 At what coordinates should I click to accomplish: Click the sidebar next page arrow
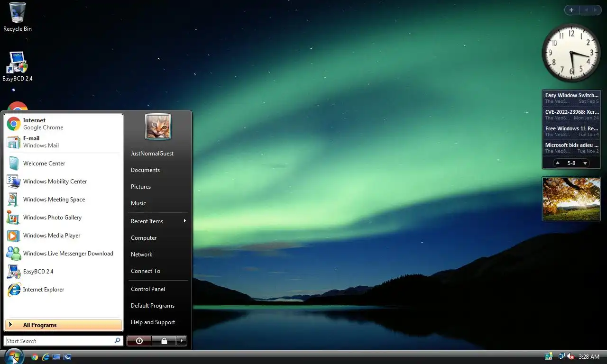coord(596,10)
